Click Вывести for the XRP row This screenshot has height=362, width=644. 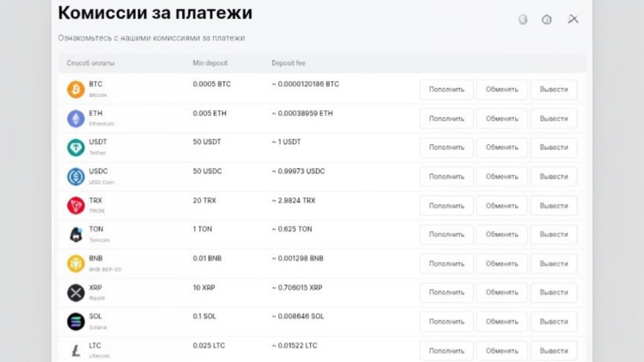click(x=554, y=292)
